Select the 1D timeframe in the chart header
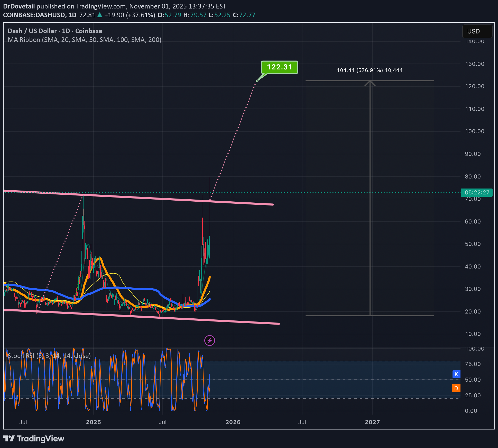The image size is (498, 448). 73,15
